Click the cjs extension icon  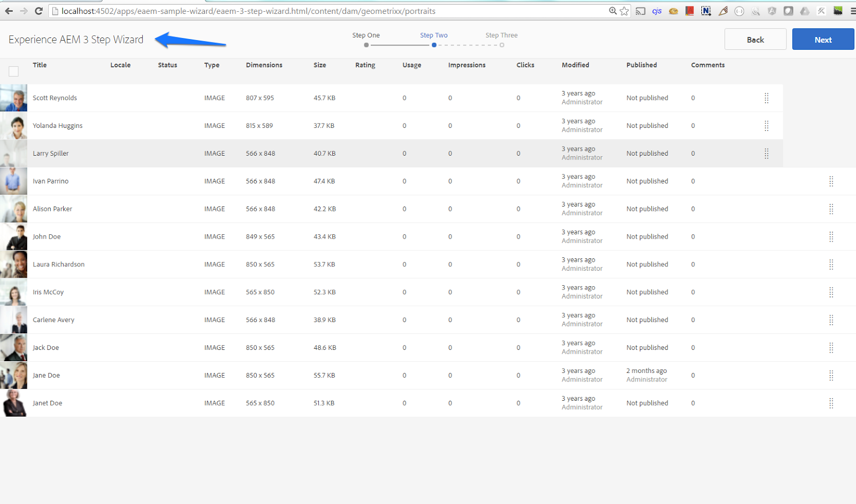657,11
